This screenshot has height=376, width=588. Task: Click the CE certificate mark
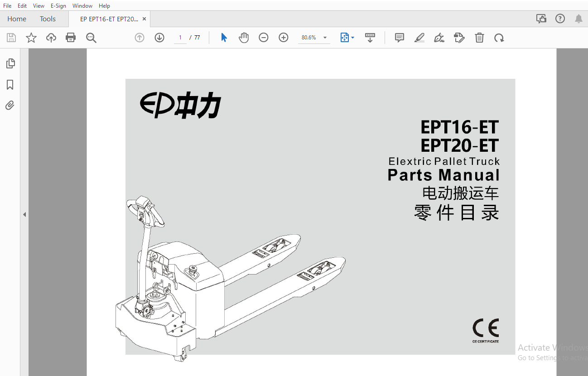486,331
